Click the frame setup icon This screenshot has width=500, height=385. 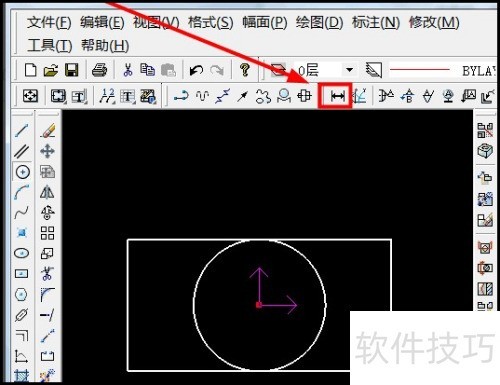[58, 96]
